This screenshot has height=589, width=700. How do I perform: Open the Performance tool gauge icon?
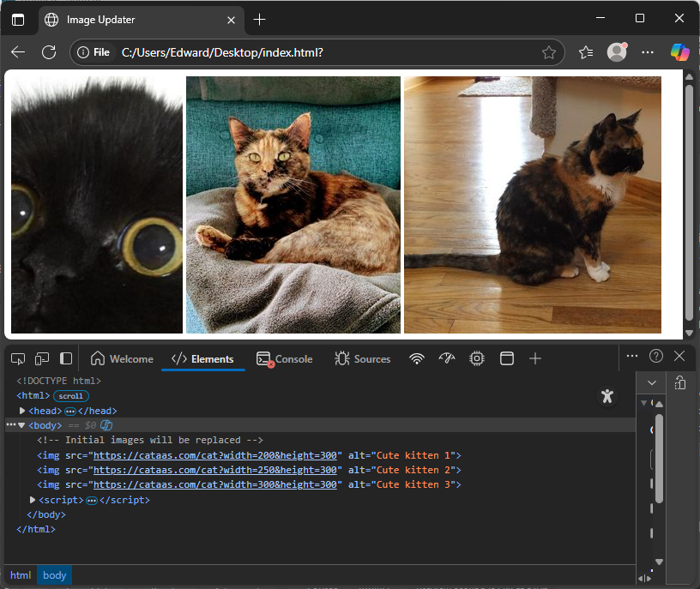[447, 358]
